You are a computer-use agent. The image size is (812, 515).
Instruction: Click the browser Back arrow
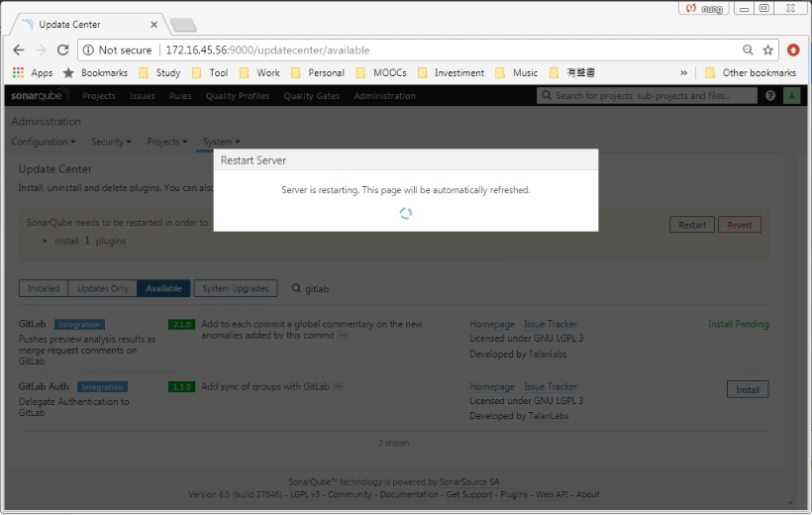tap(19, 51)
